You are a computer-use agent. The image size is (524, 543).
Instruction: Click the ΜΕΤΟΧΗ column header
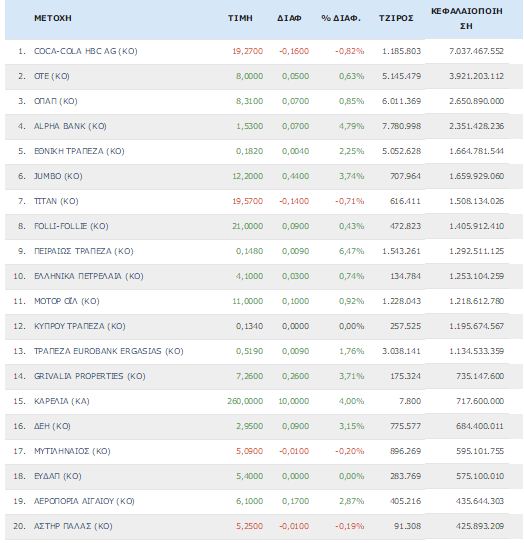click(53, 18)
